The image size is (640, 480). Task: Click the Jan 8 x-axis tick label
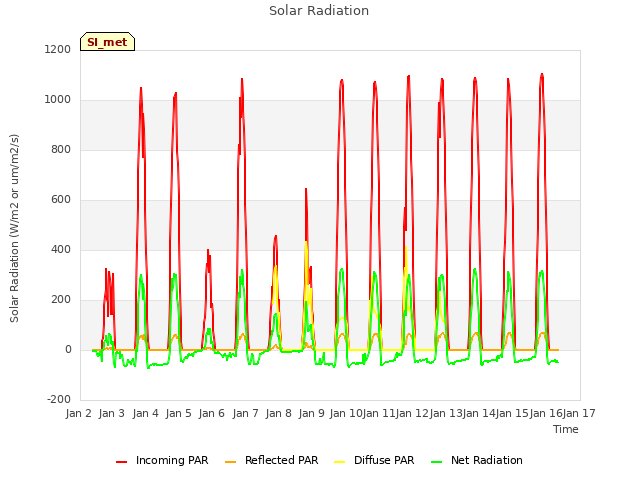[278, 413]
